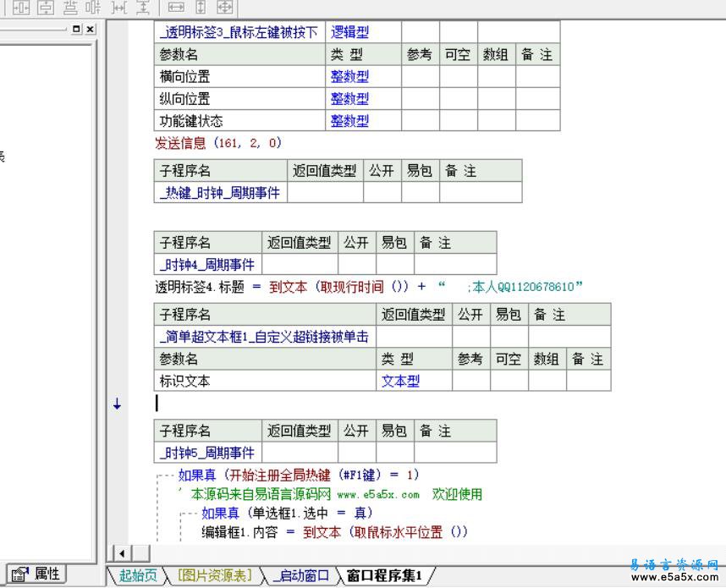Click subroutine name _简单超文本框1_自定义超链接被单击
The width and height of the screenshot is (726, 588).
tap(265, 336)
